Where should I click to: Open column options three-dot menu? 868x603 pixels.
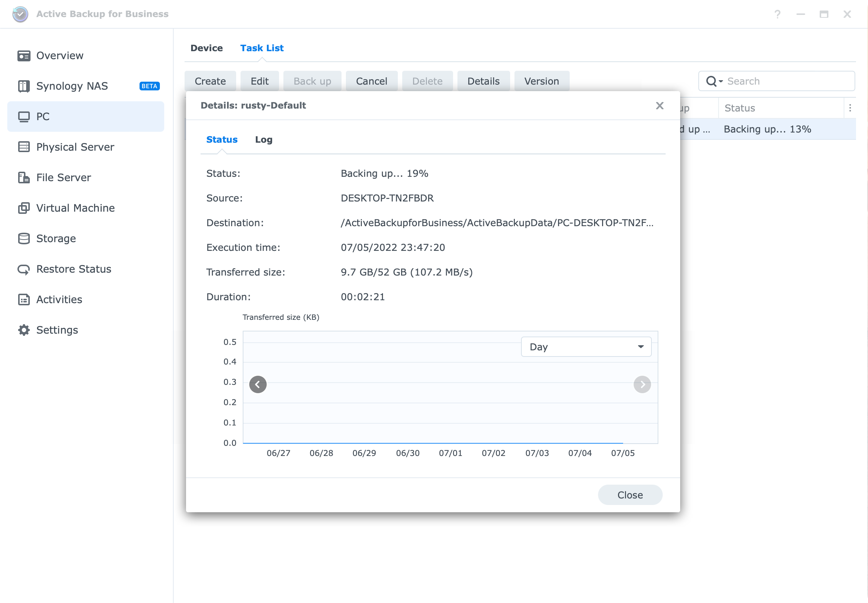tap(850, 108)
